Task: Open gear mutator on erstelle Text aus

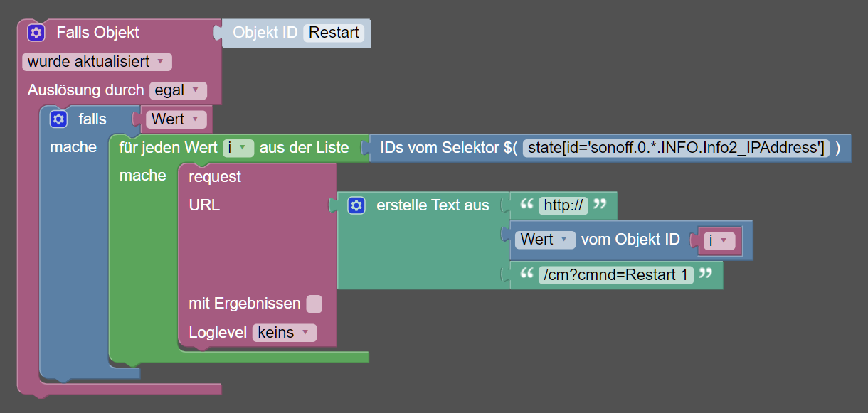Action: [356, 205]
